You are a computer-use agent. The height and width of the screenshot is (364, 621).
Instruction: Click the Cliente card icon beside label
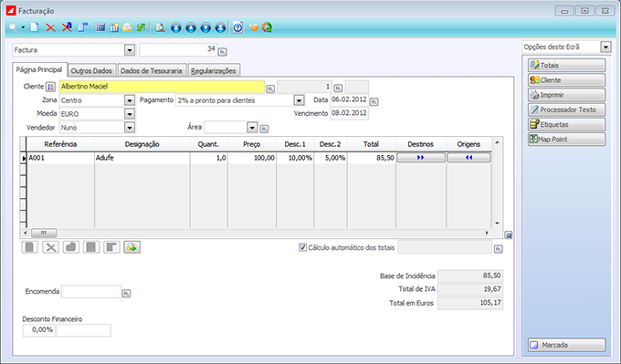coord(50,87)
